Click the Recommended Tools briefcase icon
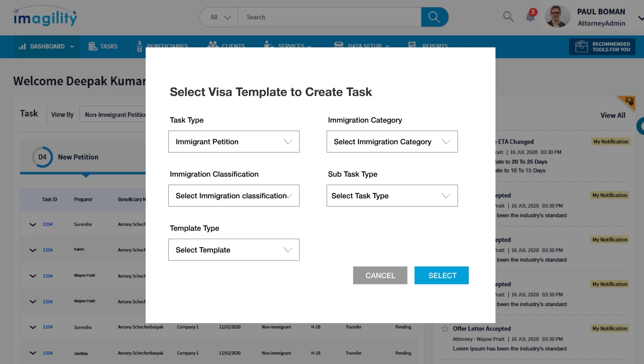 point(581,46)
